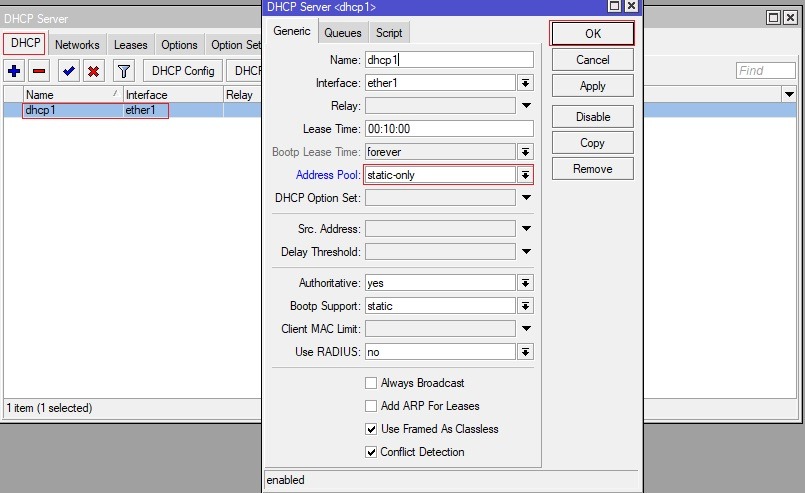Open the Authoritative dropdown arrow

[525, 283]
